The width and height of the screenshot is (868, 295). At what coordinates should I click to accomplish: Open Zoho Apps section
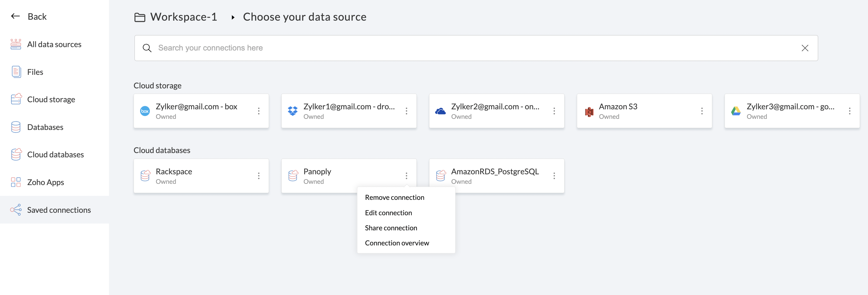(x=46, y=182)
